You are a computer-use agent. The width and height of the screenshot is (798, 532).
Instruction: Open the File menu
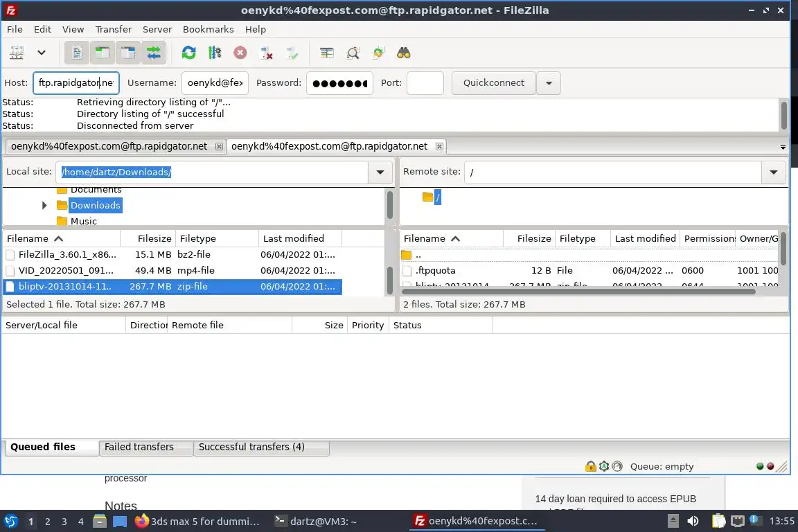[x=15, y=29]
